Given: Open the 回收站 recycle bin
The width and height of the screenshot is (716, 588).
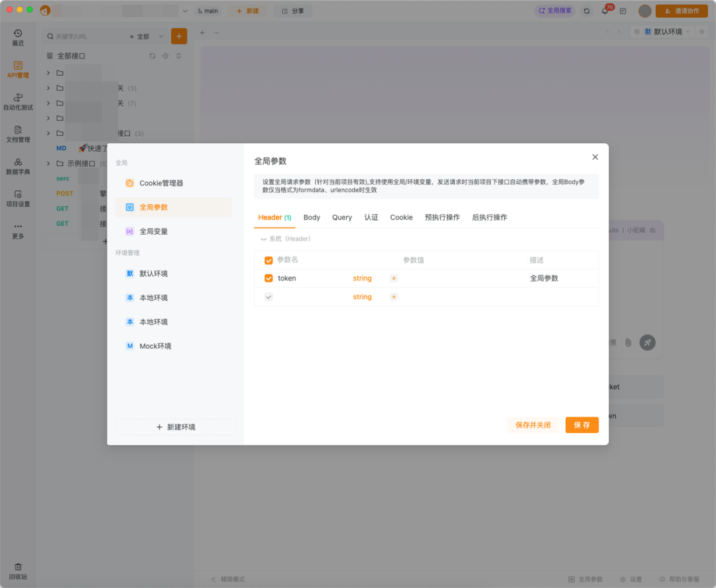Looking at the screenshot, I should click(18, 571).
